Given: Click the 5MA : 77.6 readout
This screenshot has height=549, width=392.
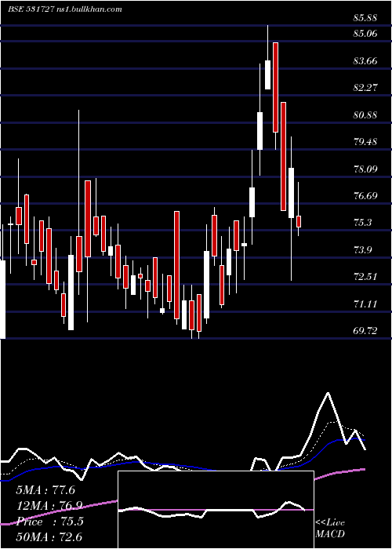Looking at the screenshot, I should (x=45, y=490).
